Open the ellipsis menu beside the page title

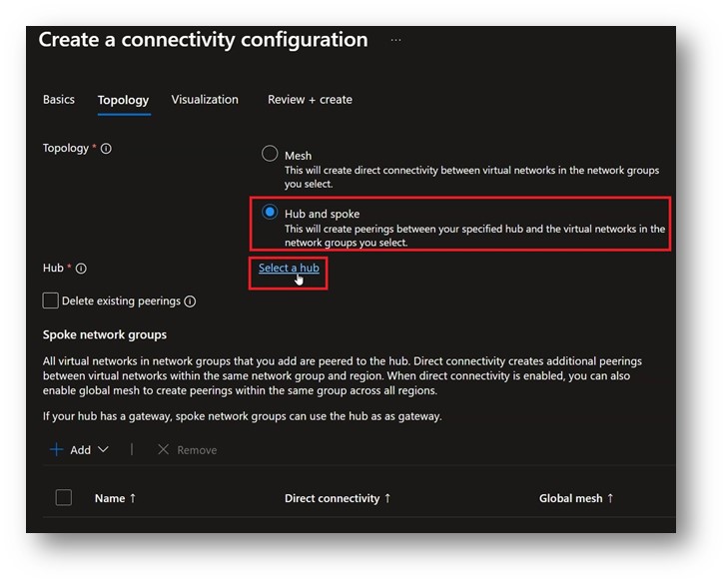click(x=395, y=40)
